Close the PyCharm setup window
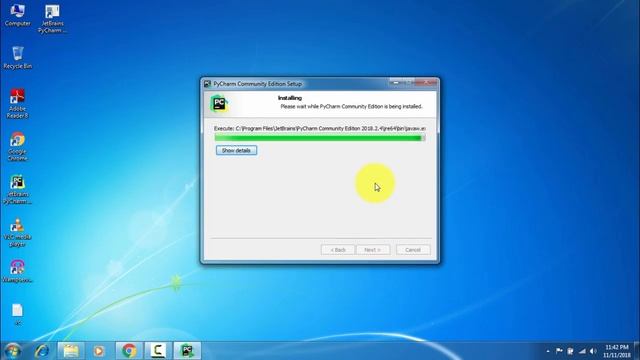Image resolution: width=640 pixels, height=360 pixels. point(427,82)
